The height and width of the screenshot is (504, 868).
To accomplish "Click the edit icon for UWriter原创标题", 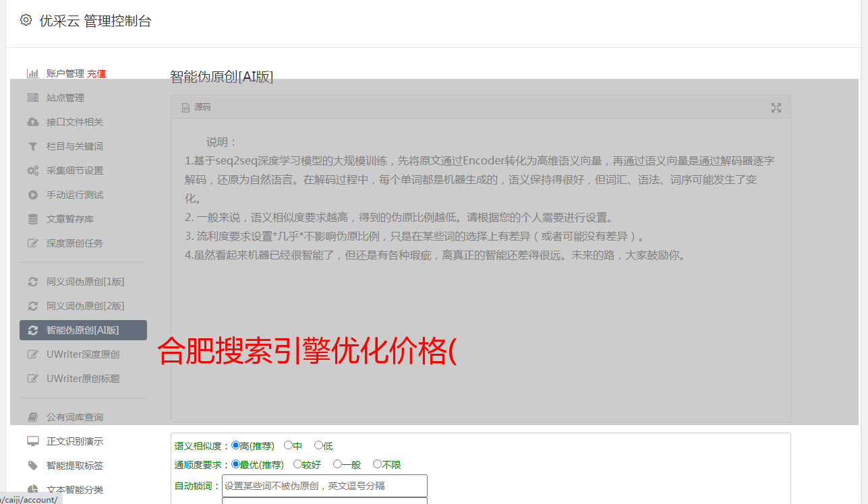I will pyautogui.click(x=32, y=379).
